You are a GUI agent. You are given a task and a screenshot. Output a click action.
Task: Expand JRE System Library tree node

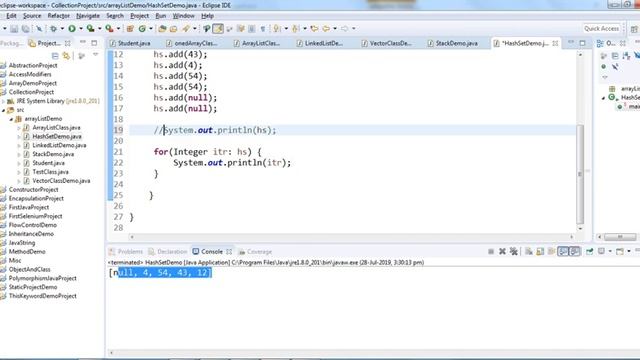click(x=4, y=101)
